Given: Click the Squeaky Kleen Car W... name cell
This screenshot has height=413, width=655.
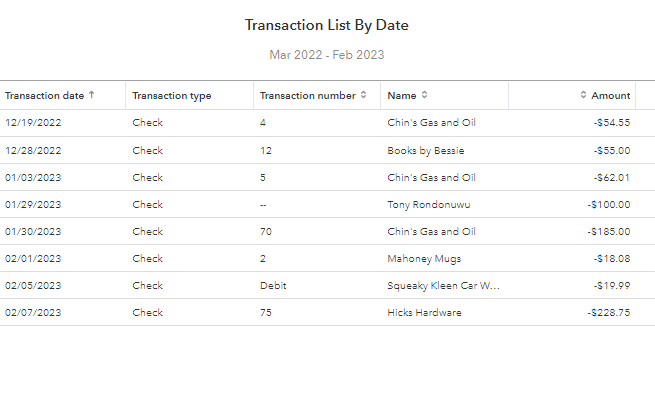Looking at the screenshot, I should tap(443, 286).
